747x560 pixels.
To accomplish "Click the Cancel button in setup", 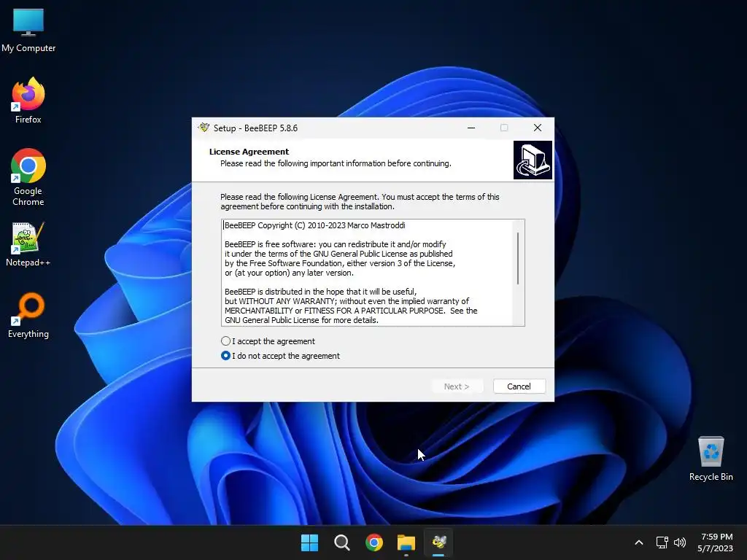I will click(519, 386).
